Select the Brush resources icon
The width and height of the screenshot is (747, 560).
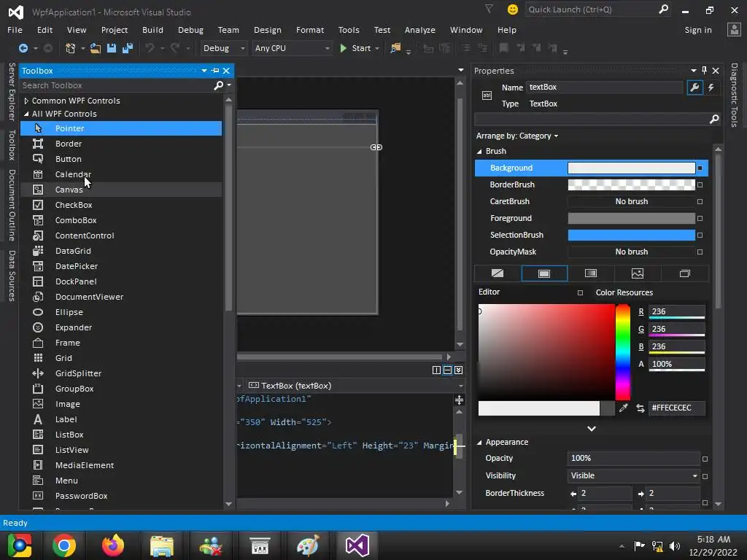point(684,273)
